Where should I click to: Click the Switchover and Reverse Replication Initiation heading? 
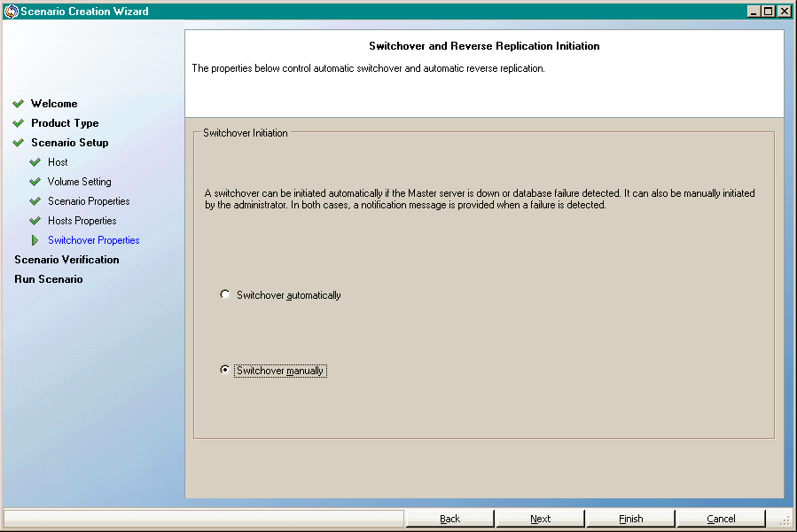pyautogui.click(x=484, y=46)
